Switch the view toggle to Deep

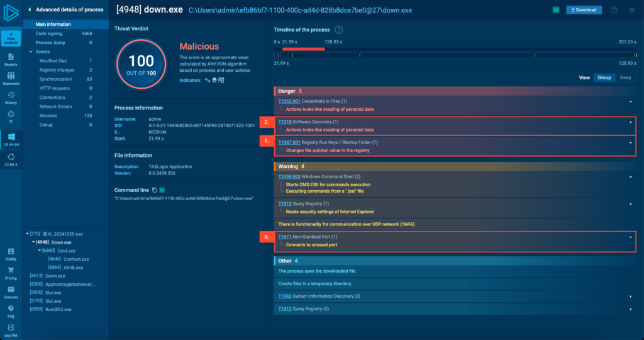tap(625, 77)
